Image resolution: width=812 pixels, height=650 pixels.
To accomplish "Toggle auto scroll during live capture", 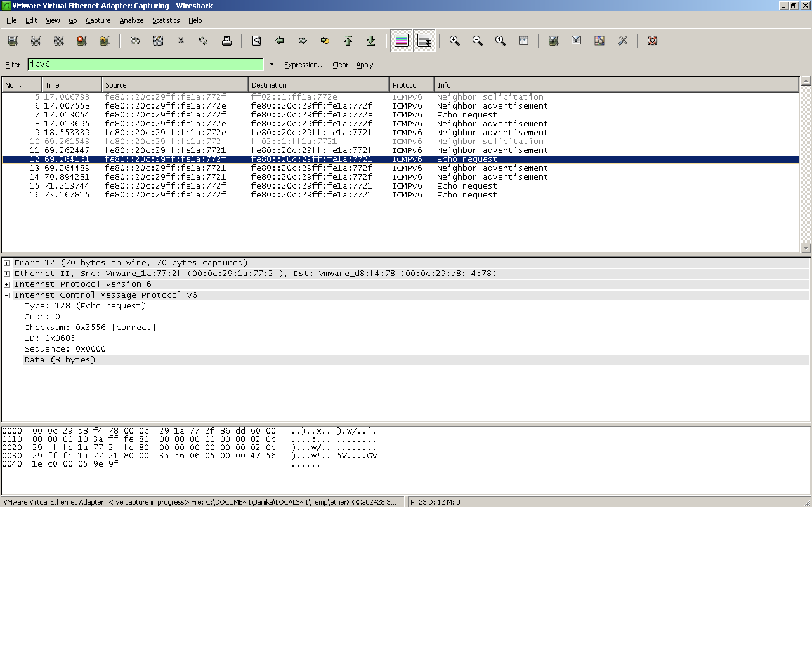I will pyautogui.click(x=424, y=41).
